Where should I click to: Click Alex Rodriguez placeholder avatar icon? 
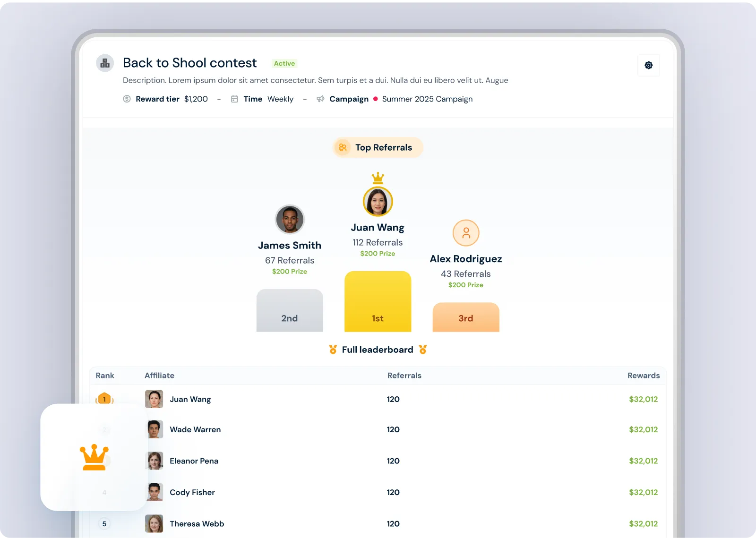[x=466, y=233]
